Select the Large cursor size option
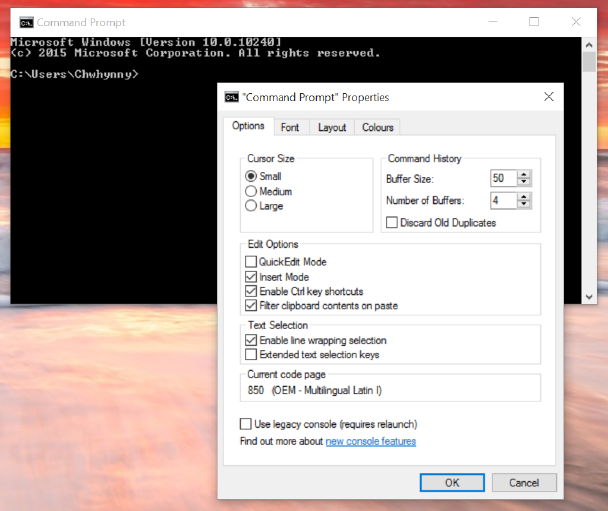Screen dimensions: 608x511 pyautogui.click(x=251, y=205)
